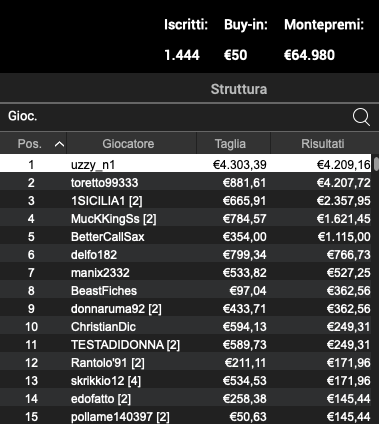Image resolution: width=379 pixels, height=424 pixels.
Task: Select the skrikkio12 [4] row
Action: tap(186, 380)
